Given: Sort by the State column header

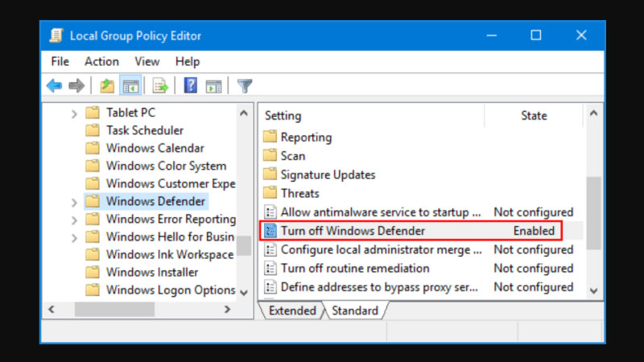Looking at the screenshot, I should (x=534, y=116).
